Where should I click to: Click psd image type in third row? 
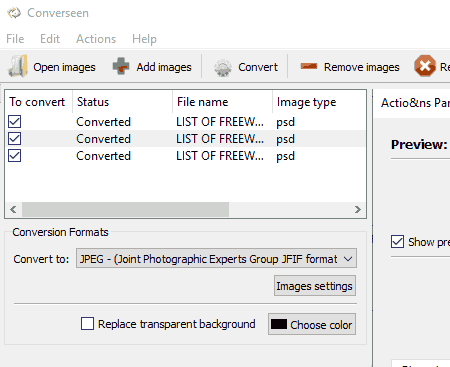286,156
